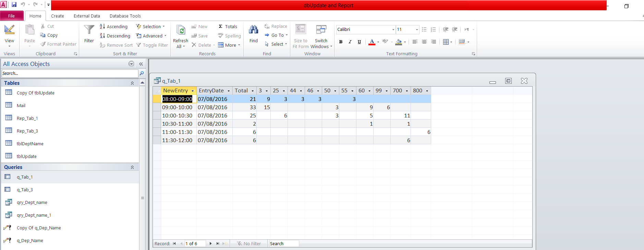Click Switch Windows icon

click(x=321, y=30)
